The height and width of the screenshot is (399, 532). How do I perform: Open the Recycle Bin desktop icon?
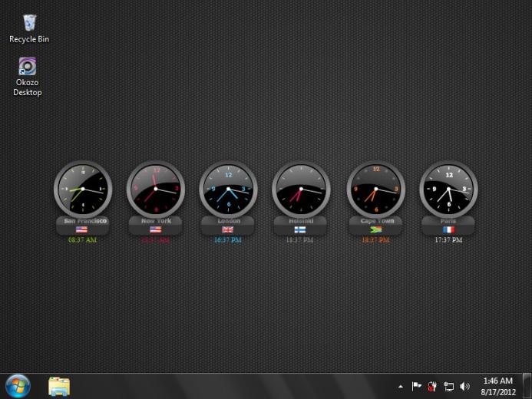click(29, 28)
